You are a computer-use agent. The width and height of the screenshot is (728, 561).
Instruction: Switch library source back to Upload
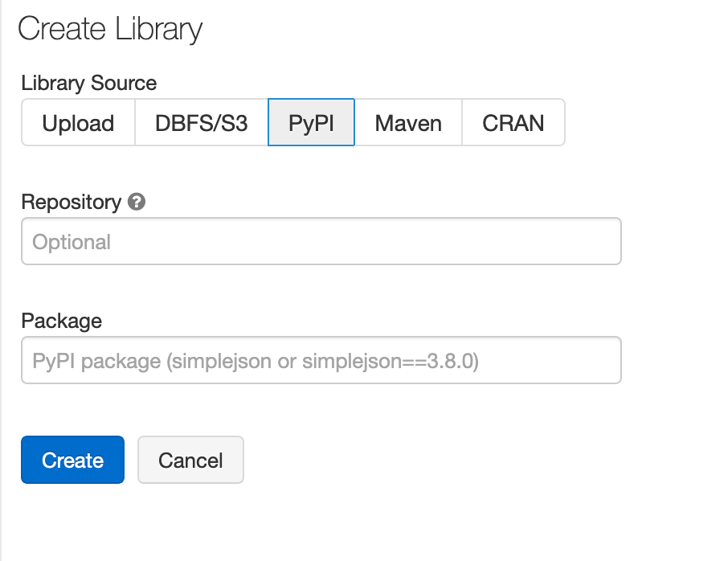77,122
